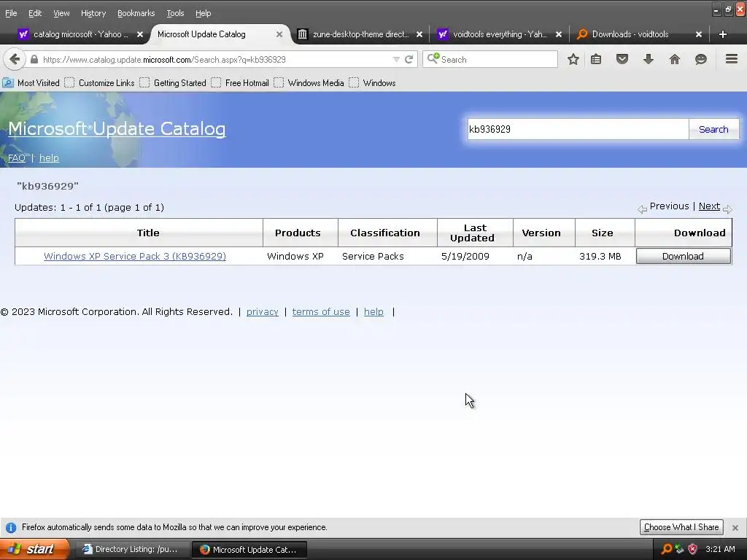Screen dimensions: 747x560
Task: Open Most Visited bookmarks folder
Action: (x=31, y=83)
